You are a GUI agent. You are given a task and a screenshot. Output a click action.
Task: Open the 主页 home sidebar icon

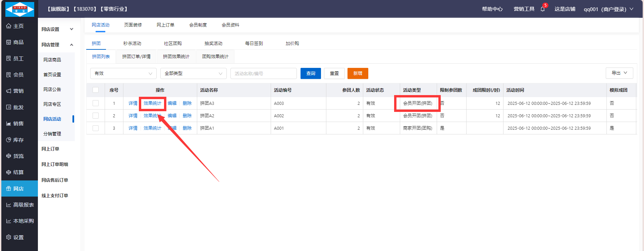[x=9, y=26]
